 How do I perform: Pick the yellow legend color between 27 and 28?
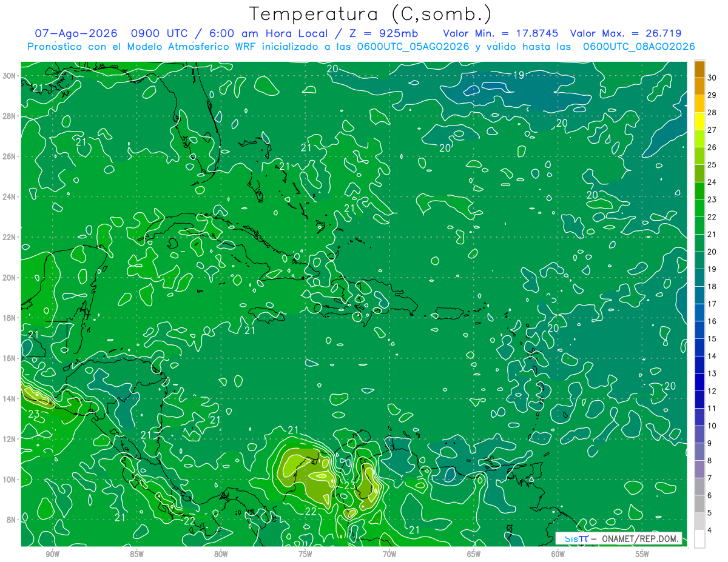(x=699, y=121)
